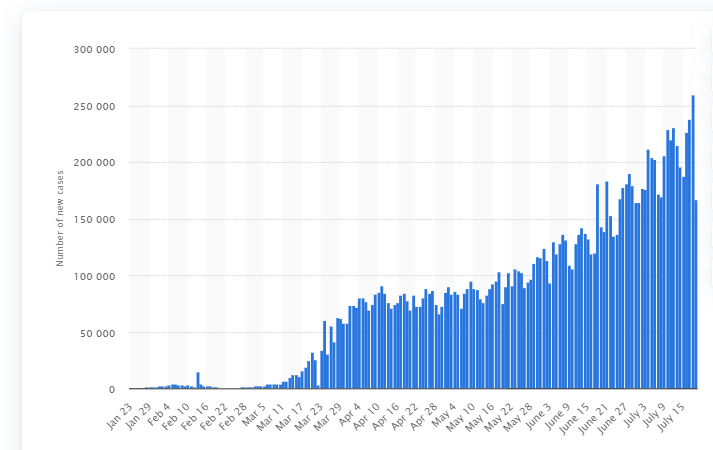Image resolution: width=713 pixels, height=450 pixels.
Task: Select the '150 000' y-axis label
Action: (x=95, y=220)
